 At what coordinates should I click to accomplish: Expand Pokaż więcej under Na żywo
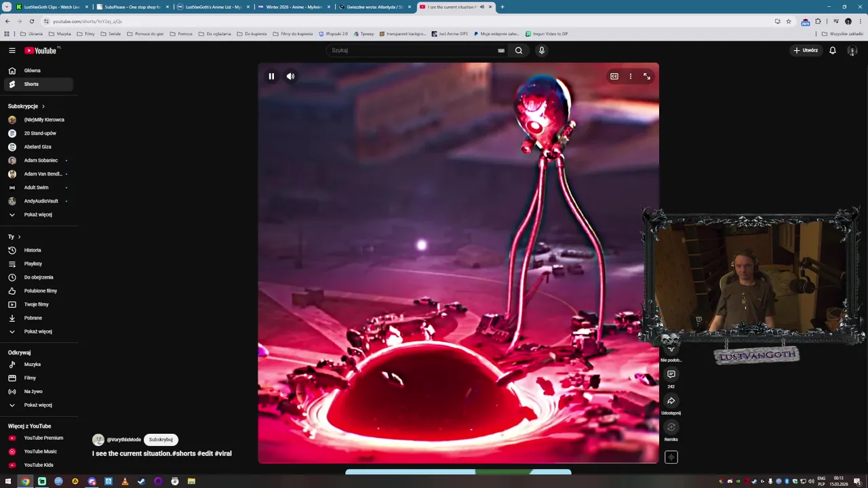(39, 405)
